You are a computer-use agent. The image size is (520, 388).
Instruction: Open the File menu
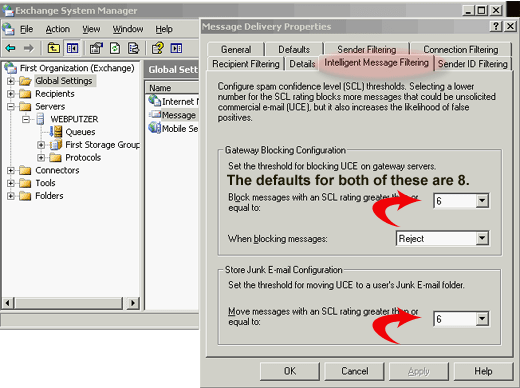point(26,29)
